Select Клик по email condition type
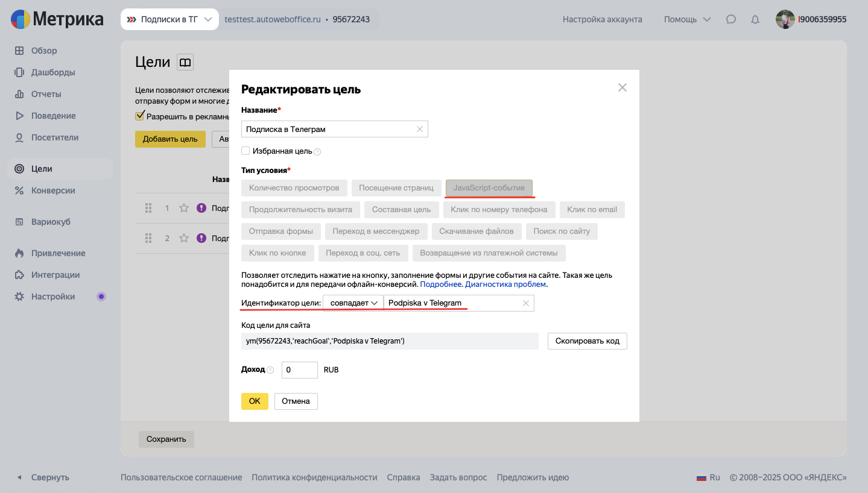Image resolution: width=868 pixels, height=493 pixels. 592,210
